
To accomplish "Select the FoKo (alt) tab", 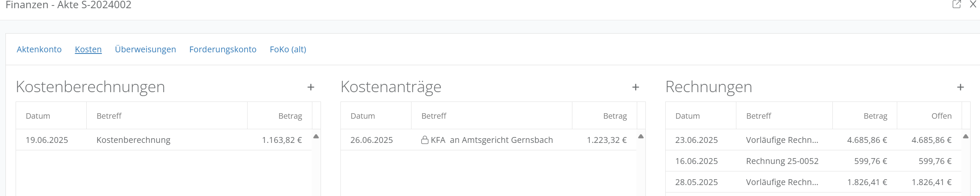I will point(288,50).
